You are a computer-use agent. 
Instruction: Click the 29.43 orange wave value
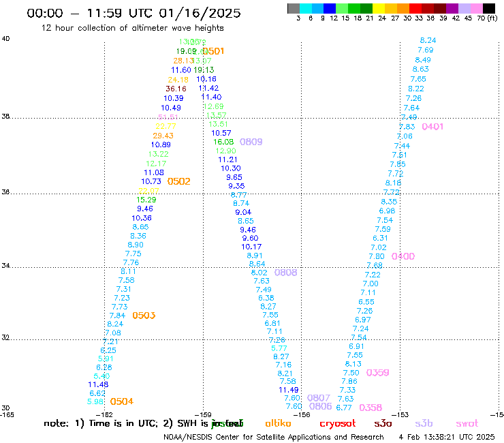(163, 136)
